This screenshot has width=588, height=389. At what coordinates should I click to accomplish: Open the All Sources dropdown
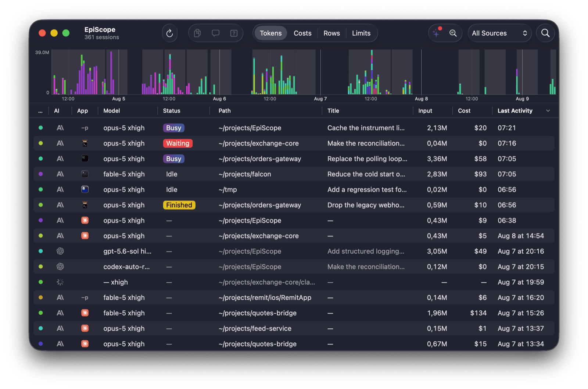click(499, 33)
